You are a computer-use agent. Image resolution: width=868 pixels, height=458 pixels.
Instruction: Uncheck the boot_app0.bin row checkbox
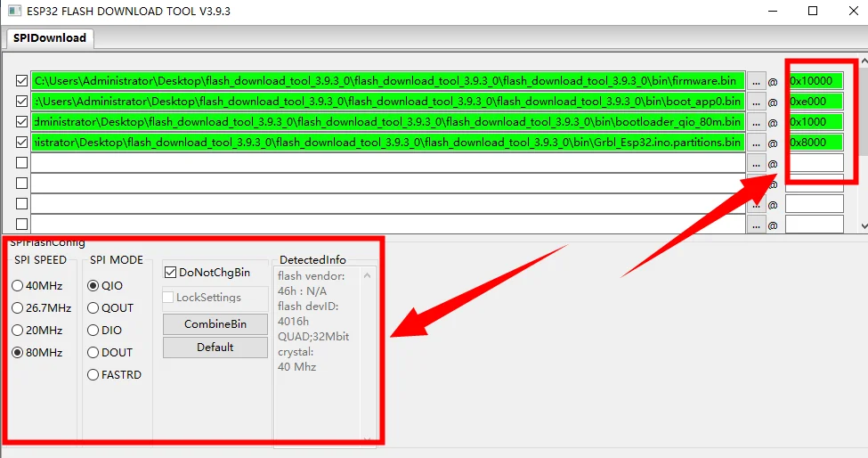[21, 102]
